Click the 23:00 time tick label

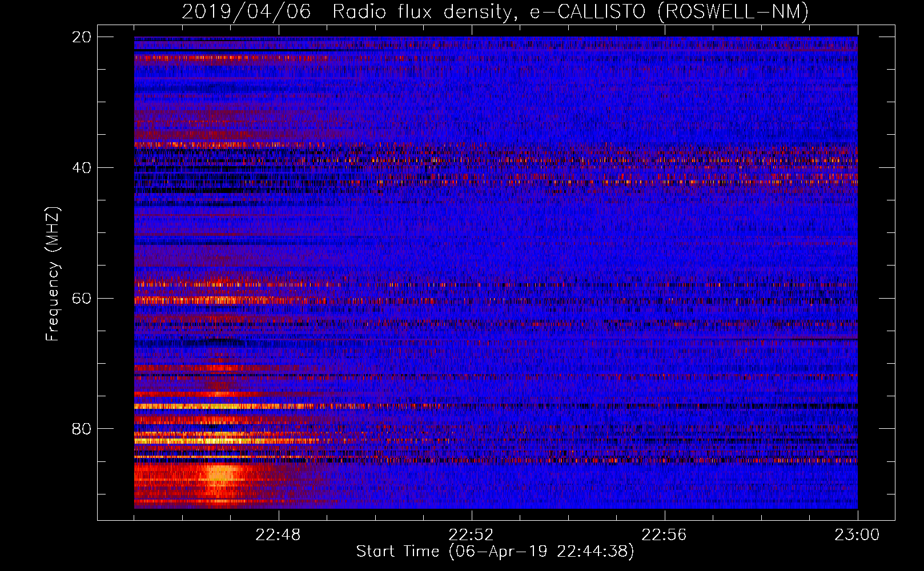pos(857,535)
